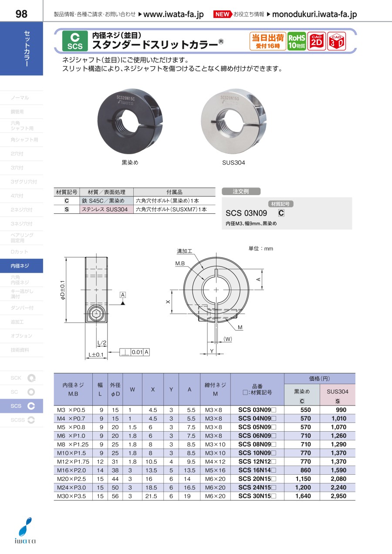
Task: Click the CAD 3D download icon
Action: (x=336, y=41)
